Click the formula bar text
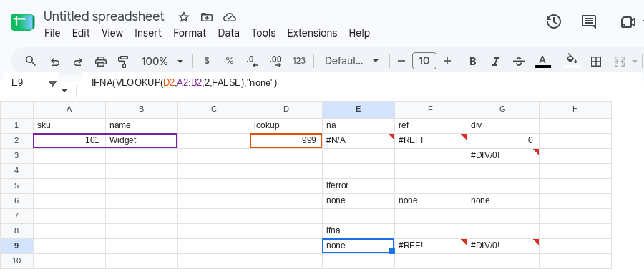This screenshot has width=644, height=277. pos(182,83)
